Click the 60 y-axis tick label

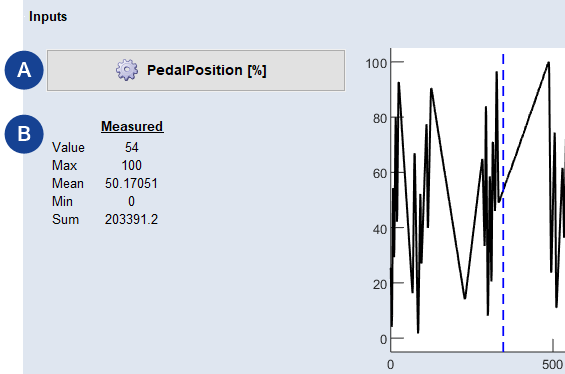tap(380, 174)
